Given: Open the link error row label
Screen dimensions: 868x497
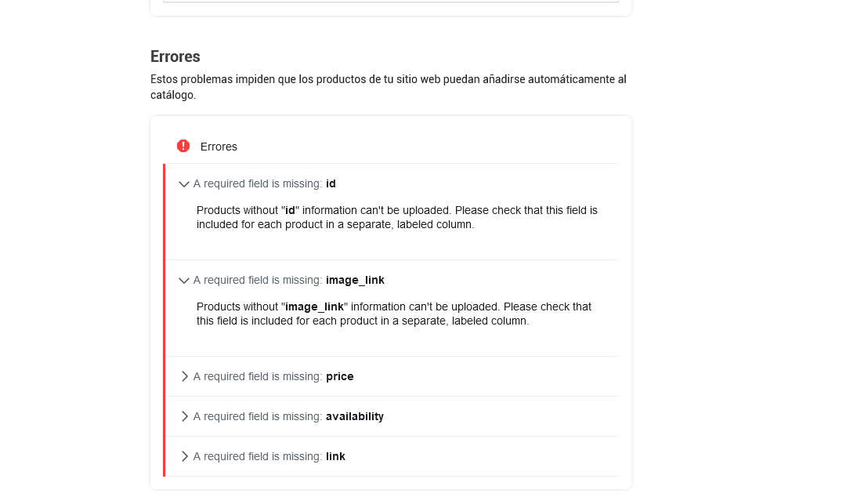Looking at the screenshot, I should [269, 456].
